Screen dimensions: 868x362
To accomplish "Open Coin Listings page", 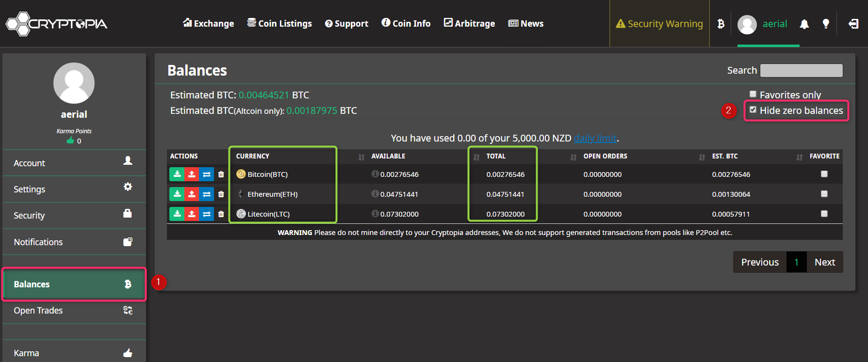I will point(279,23).
